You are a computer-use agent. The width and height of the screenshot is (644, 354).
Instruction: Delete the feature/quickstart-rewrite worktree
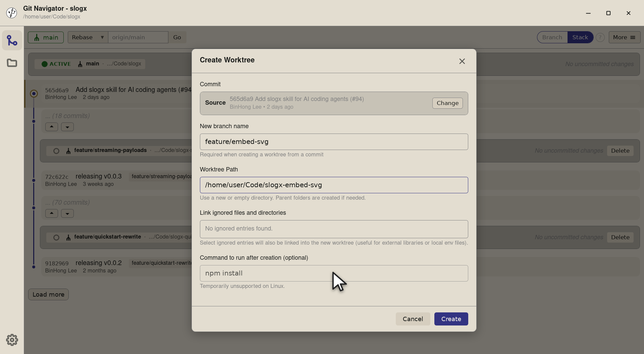coord(620,237)
